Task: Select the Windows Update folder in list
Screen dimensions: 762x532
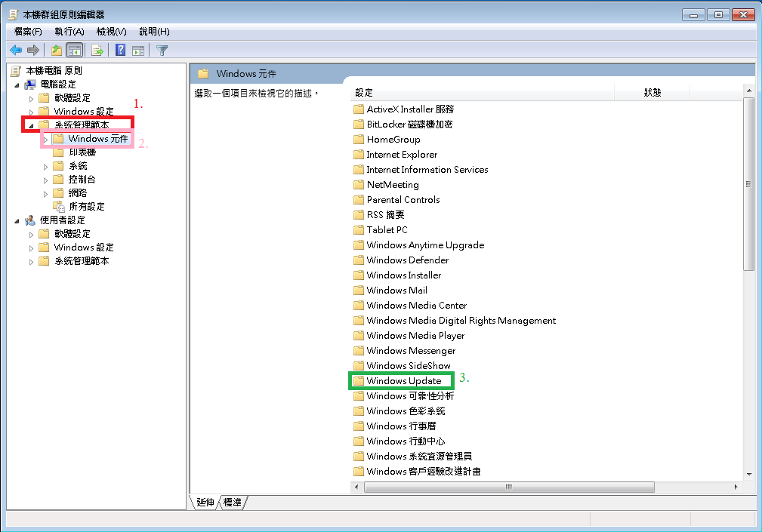Action: [x=403, y=381]
